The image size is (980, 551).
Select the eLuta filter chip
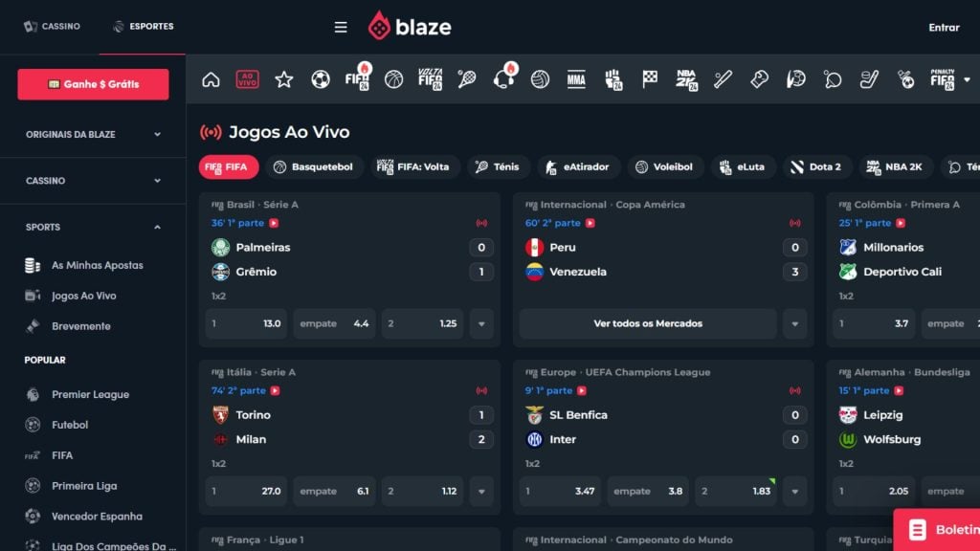tap(743, 166)
